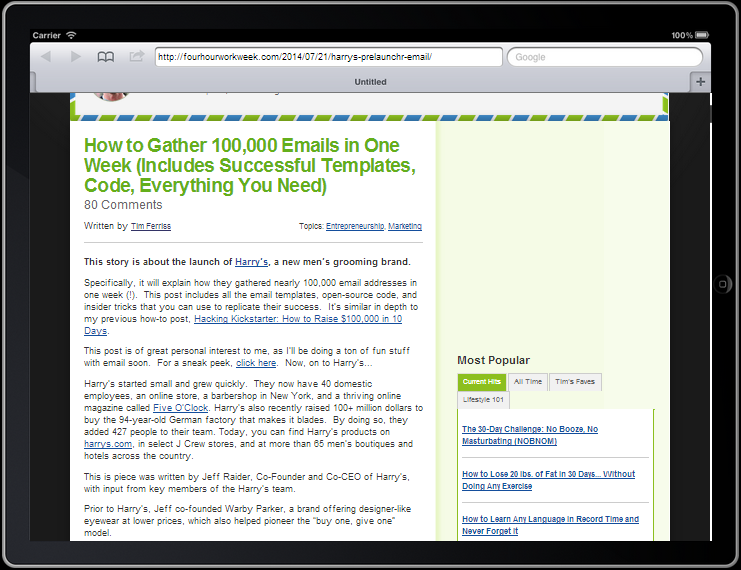
Task: Open The 30-Day Challenge article link
Action: [x=530, y=435]
